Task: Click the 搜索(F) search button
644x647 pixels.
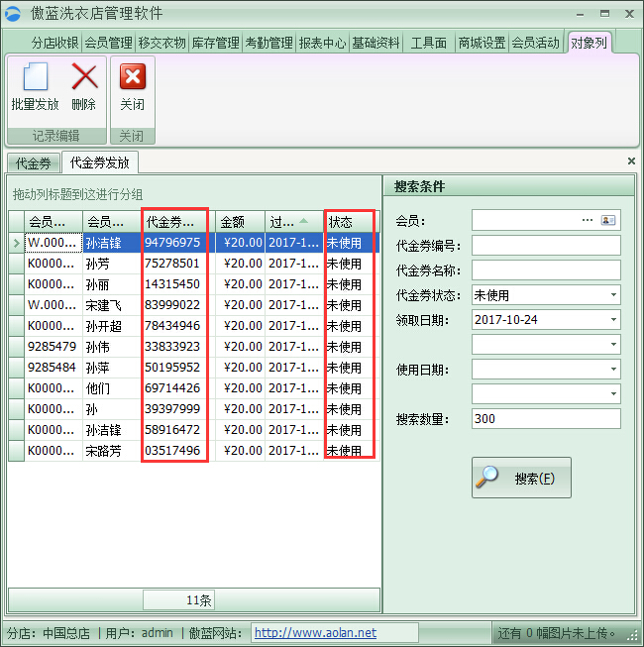Action: 521,478
